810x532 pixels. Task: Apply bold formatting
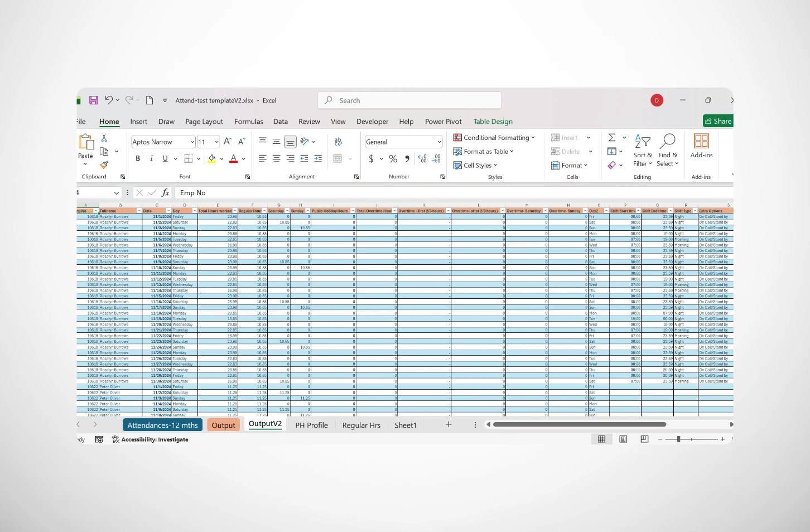tap(137, 158)
